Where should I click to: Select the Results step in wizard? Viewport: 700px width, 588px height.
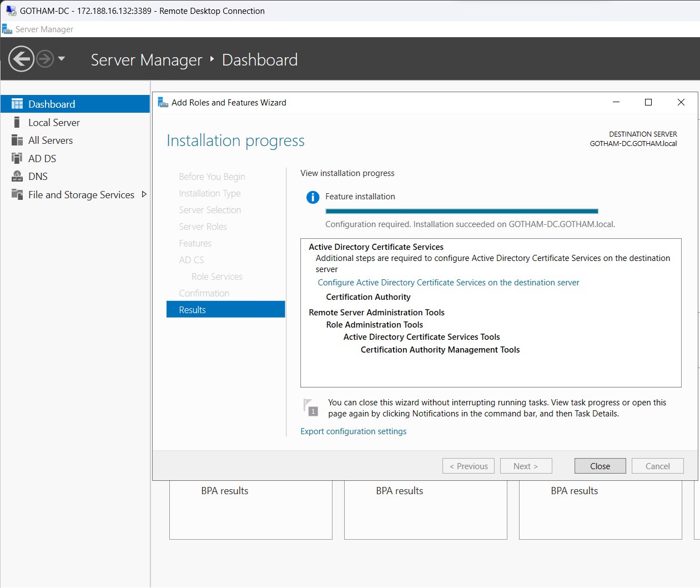click(x=225, y=310)
